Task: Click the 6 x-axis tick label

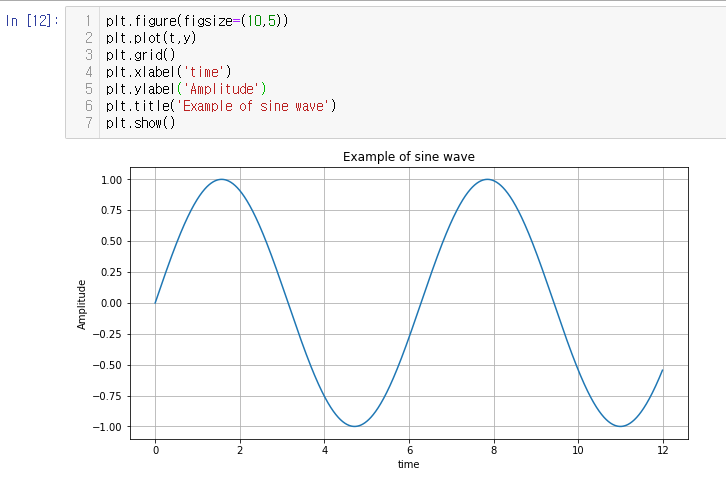Action: point(409,450)
